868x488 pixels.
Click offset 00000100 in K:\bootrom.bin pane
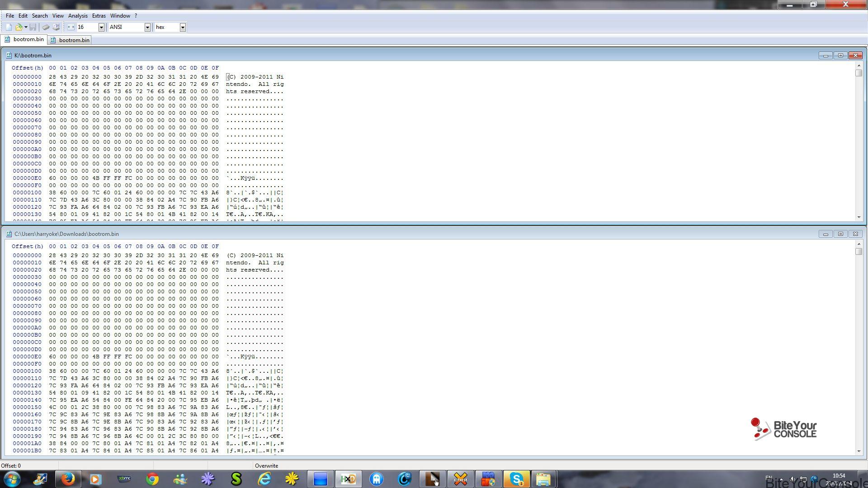coord(27,192)
